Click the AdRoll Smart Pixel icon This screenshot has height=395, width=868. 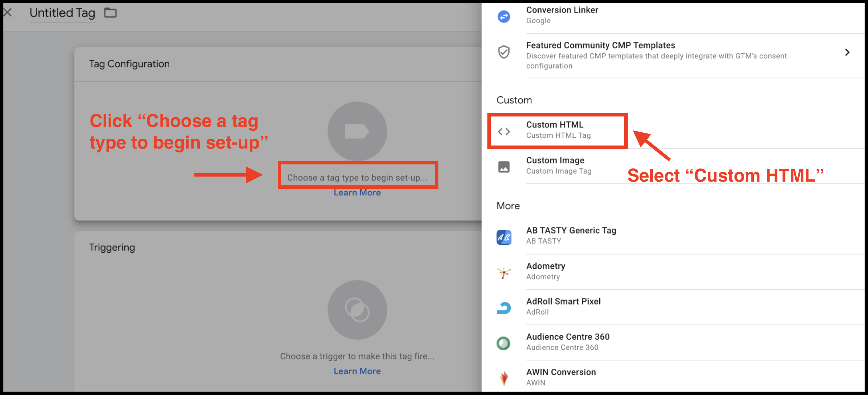(x=504, y=308)
